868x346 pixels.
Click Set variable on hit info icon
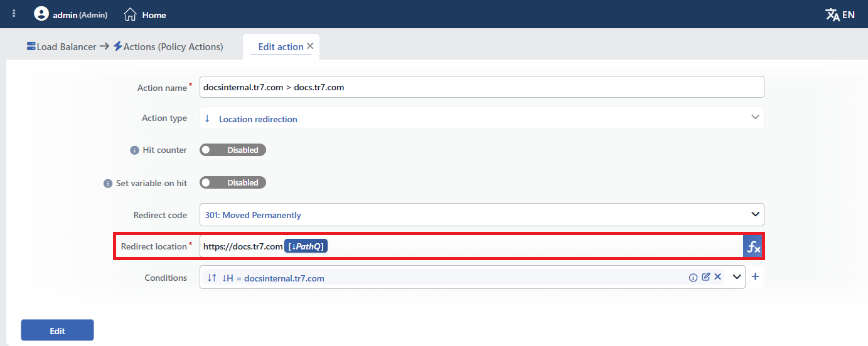[107, 184]
